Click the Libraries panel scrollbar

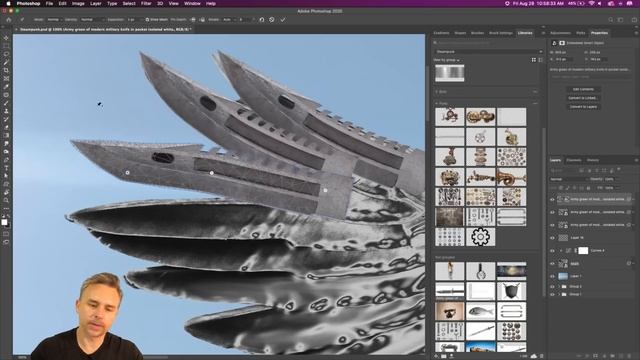pyautogui.click(x=544, y=212)
